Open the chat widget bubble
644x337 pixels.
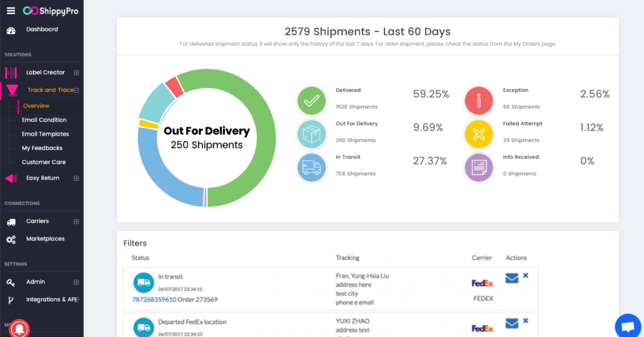[628, 325]
